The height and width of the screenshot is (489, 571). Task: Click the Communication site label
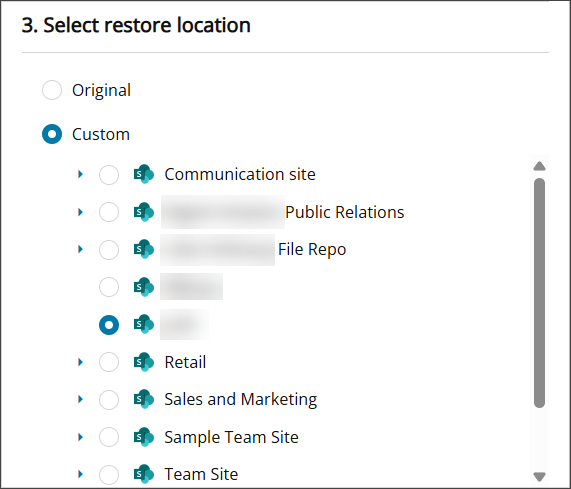(x=240, y=174)
